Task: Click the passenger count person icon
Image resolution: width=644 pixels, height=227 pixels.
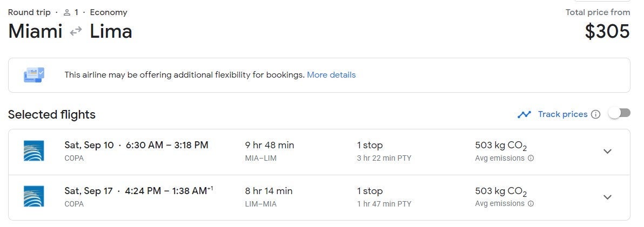Action: point(67,12)
